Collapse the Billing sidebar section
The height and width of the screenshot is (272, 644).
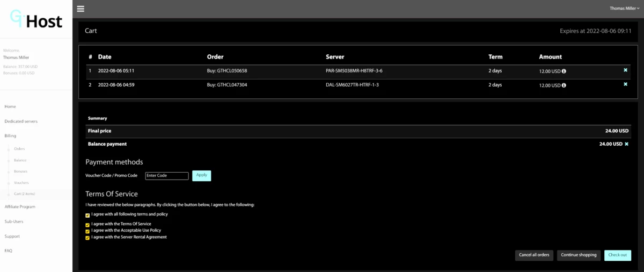11,136
